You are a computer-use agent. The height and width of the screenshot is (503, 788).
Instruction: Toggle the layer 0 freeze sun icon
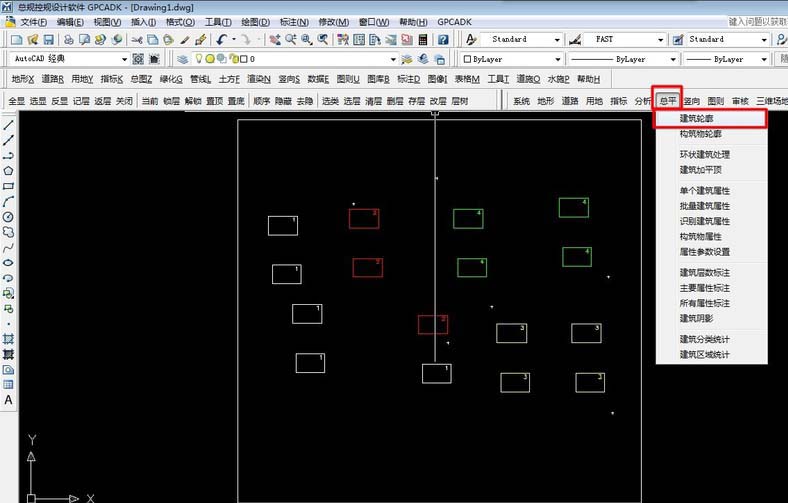coord(210,59)
